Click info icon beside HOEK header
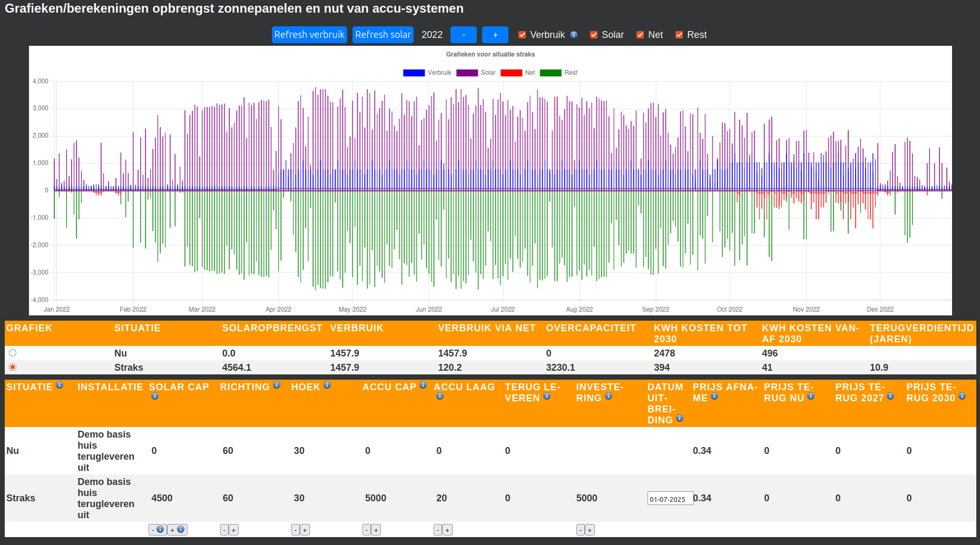980x545 pixels. [327, 385]
